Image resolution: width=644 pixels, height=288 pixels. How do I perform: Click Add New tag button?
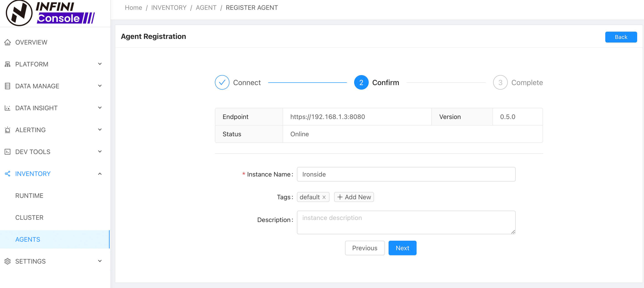pyautogui.click(x=354, y=197)
